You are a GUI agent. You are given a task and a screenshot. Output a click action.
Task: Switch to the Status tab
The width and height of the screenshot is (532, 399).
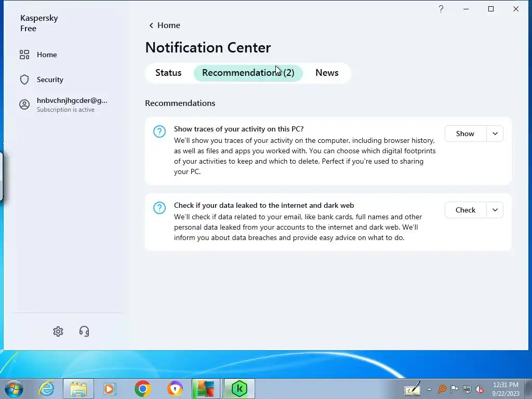[168, 73]
